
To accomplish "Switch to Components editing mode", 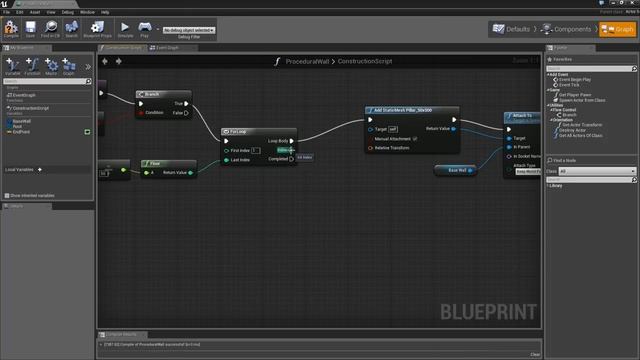I will click(567, 29).
